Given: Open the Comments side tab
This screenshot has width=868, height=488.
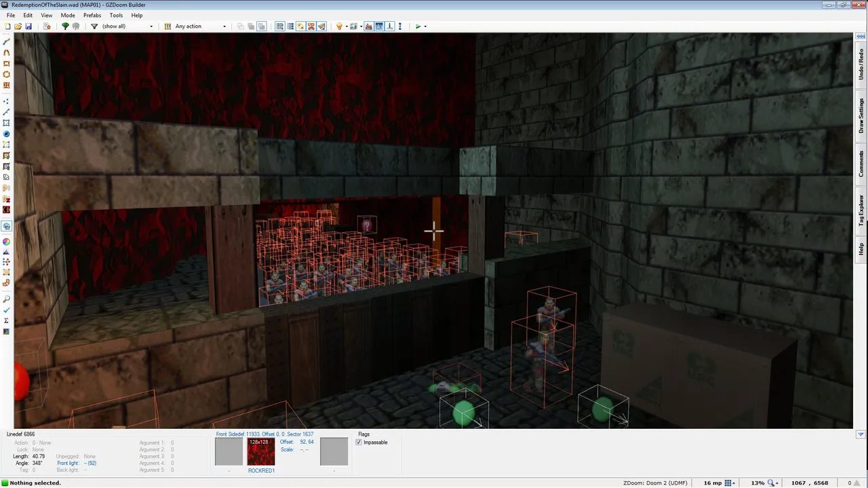Looking at the screenshot, I should (x=861, y=164).
